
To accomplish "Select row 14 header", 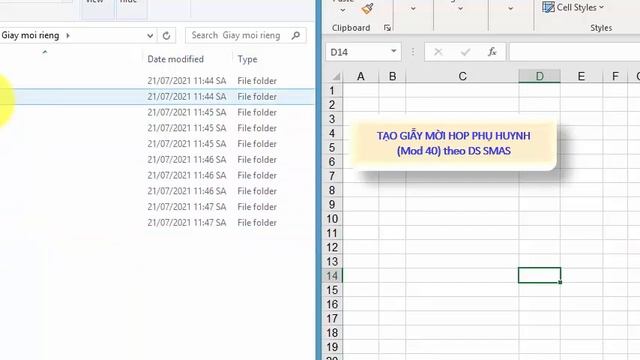I will [x=332, y=276].
